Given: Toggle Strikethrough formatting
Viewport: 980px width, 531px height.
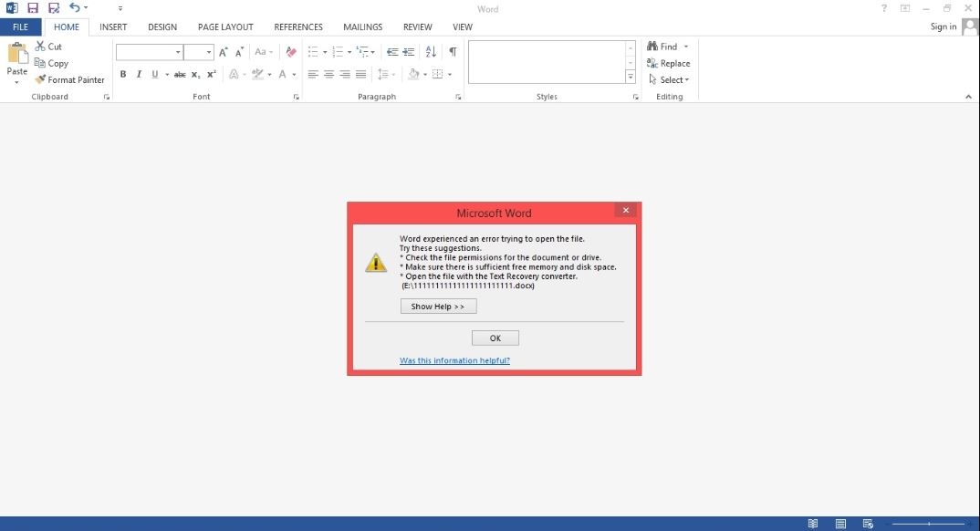Looking at the screenshot, I should point(180,74).
